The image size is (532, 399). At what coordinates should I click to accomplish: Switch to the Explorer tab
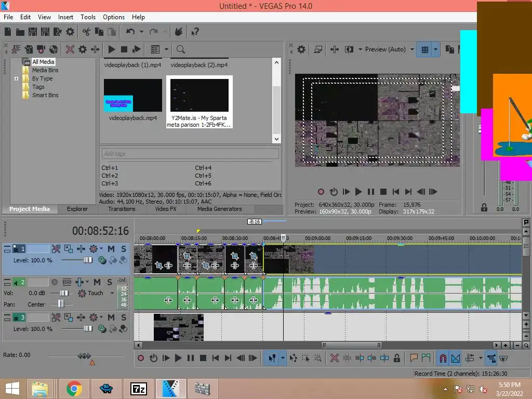click(77, 209)
